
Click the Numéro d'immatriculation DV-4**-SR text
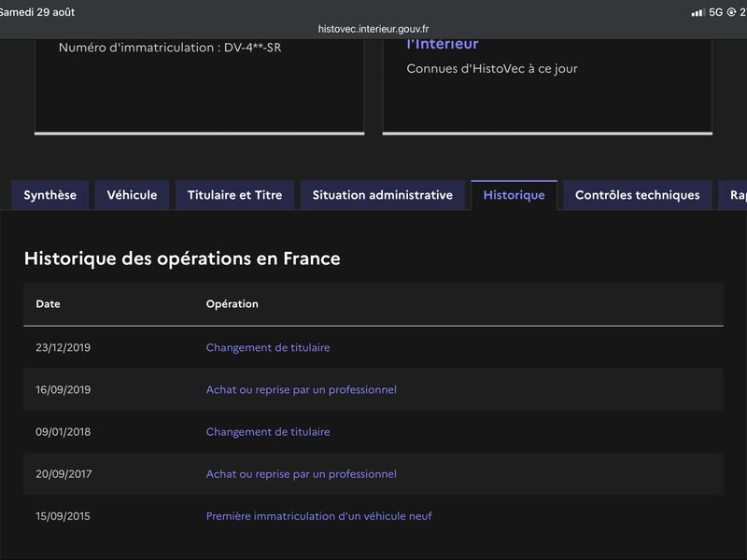pyautogui.click(x=170, y=48)
